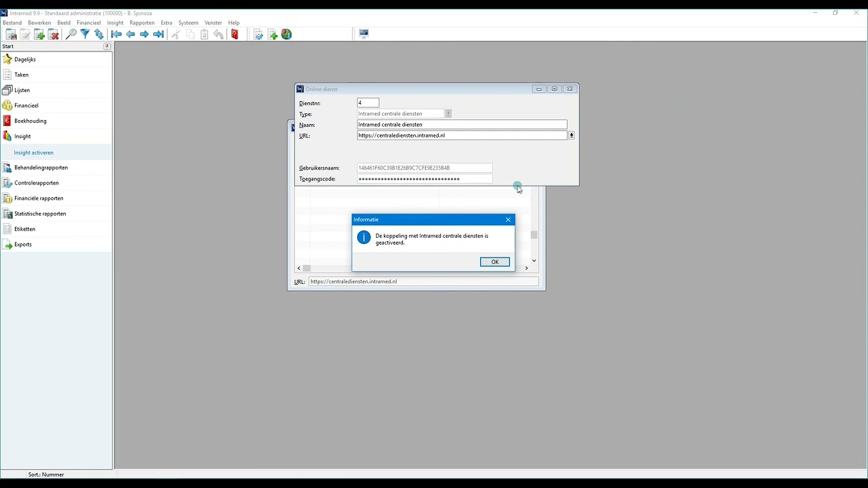Click the scissors cut icon
This screenshot has height=488, width=868.
(x=176, y=35)
